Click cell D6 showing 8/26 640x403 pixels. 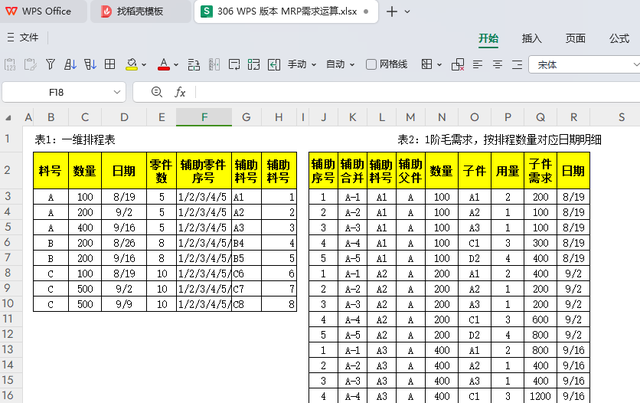coord(124,243)
